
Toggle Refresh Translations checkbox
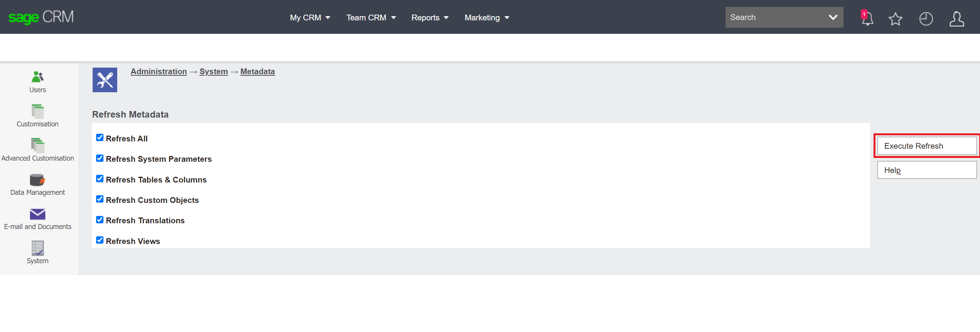(100, 220)
